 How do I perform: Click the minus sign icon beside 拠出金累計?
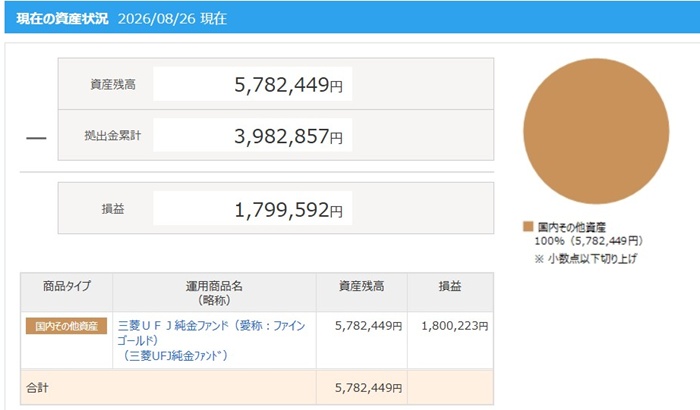point(36,138)
